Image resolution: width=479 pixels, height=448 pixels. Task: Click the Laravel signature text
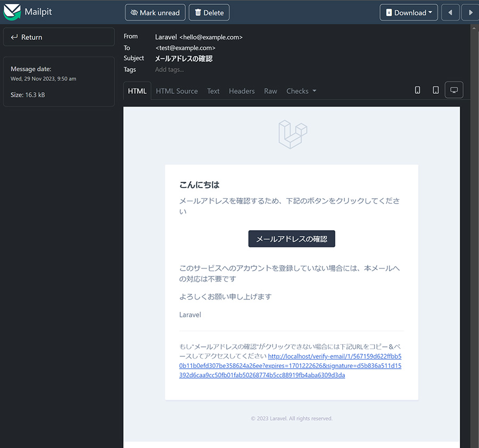190,315
